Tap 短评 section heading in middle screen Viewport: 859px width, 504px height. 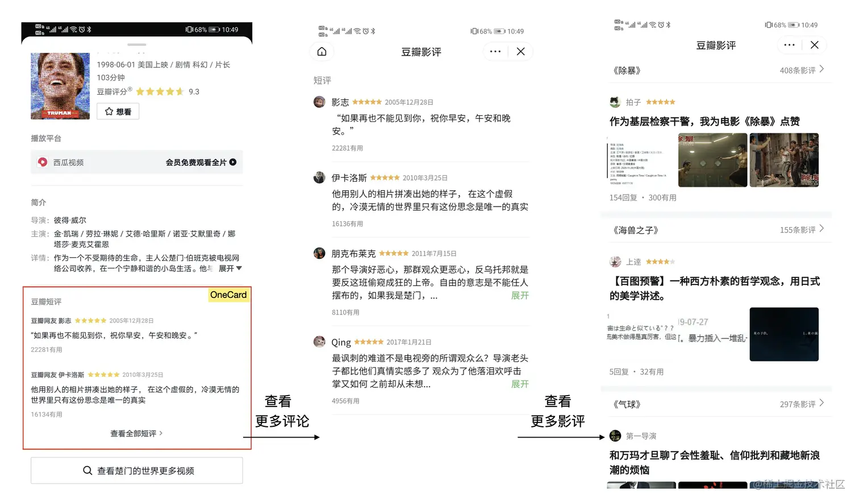322,81
